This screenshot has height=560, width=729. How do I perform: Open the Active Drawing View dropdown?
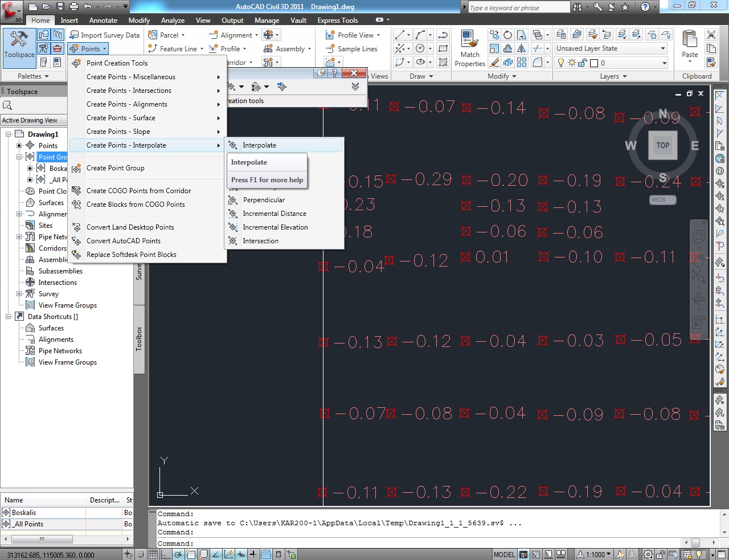(x=34, y=120)
